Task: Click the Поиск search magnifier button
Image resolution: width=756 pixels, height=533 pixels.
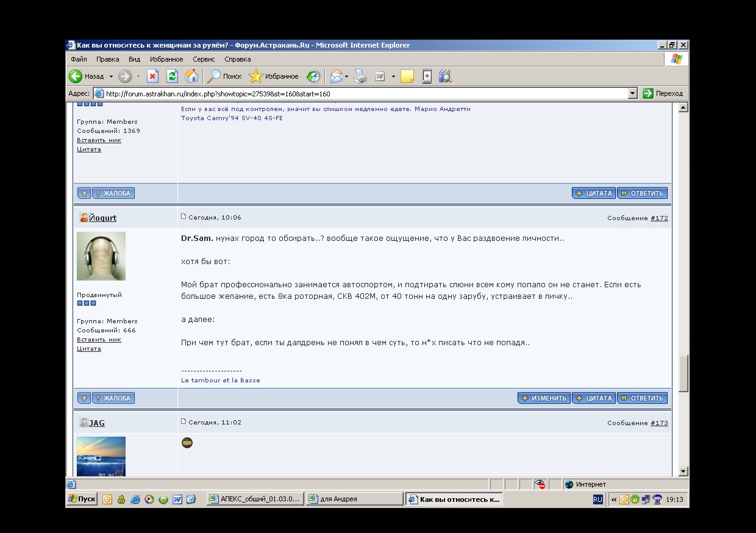Action: pos(224,76)
